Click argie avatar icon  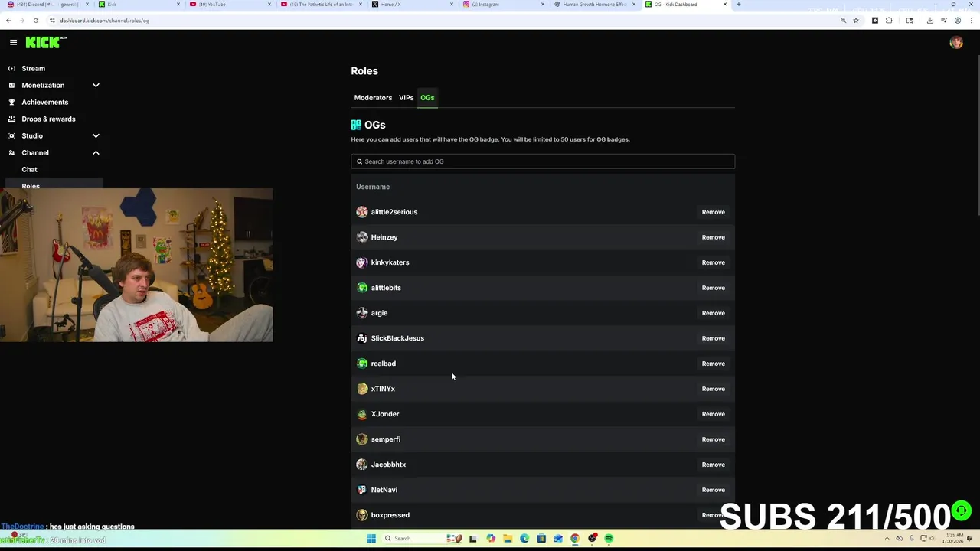click(362, 313)
